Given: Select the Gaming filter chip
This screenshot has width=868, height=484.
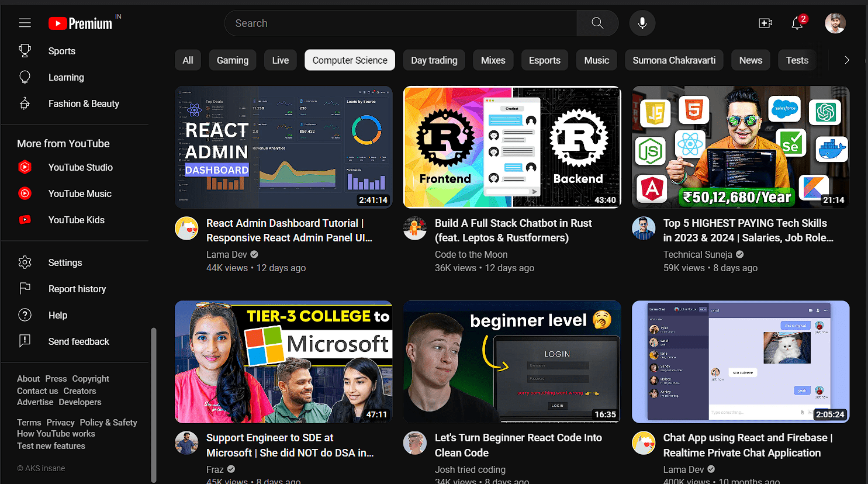Looking at the screenshot, I should click(232, 60).
